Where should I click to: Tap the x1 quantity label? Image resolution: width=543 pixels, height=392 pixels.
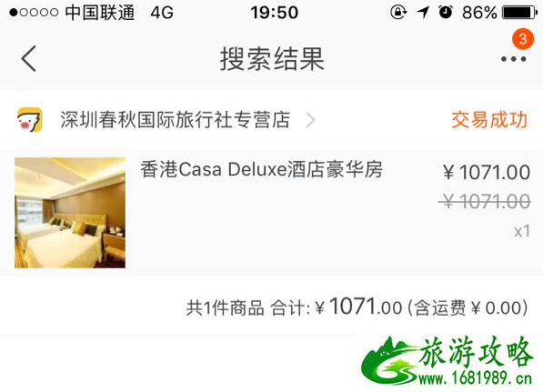click(x=522, y=231)
